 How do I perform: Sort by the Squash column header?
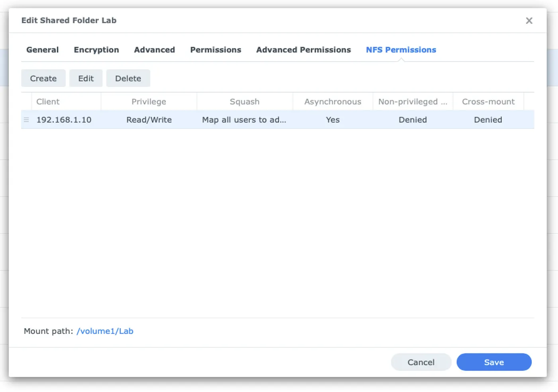245,102
